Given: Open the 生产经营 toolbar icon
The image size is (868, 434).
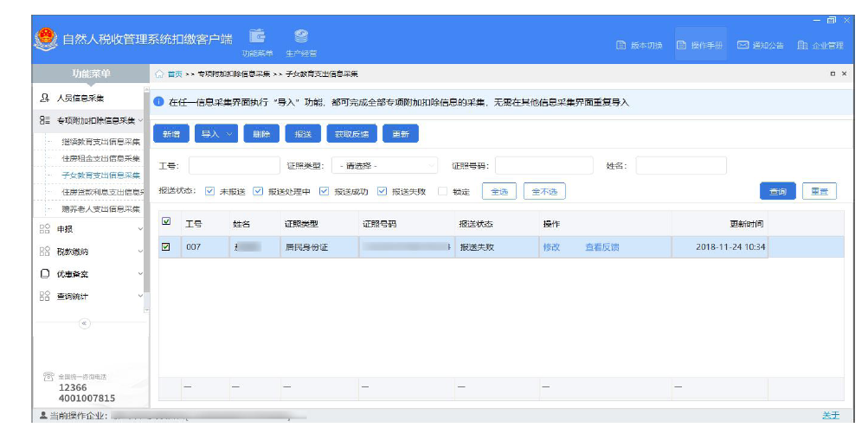Looking at the screenshot, I should (x=301, y=42).
